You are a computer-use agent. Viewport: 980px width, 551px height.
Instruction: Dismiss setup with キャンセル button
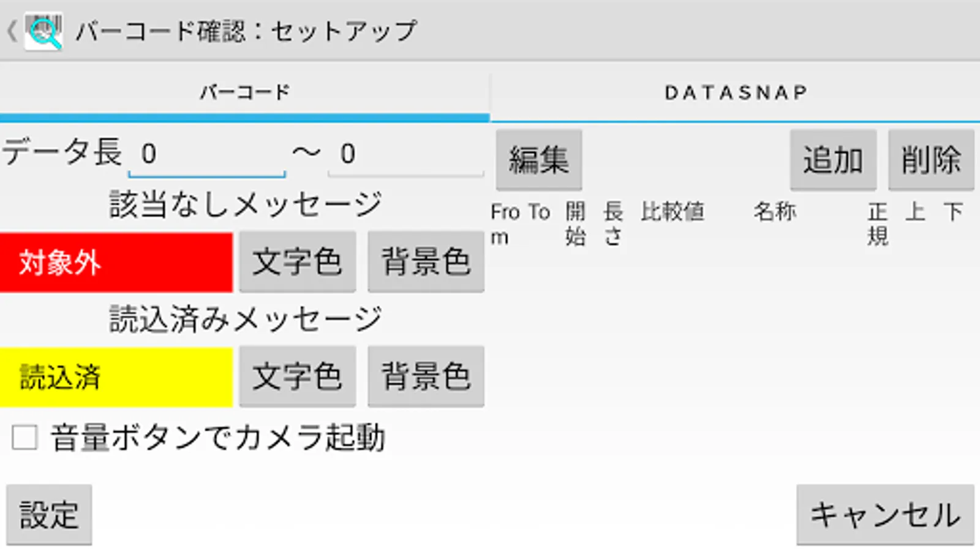point(885,515)
